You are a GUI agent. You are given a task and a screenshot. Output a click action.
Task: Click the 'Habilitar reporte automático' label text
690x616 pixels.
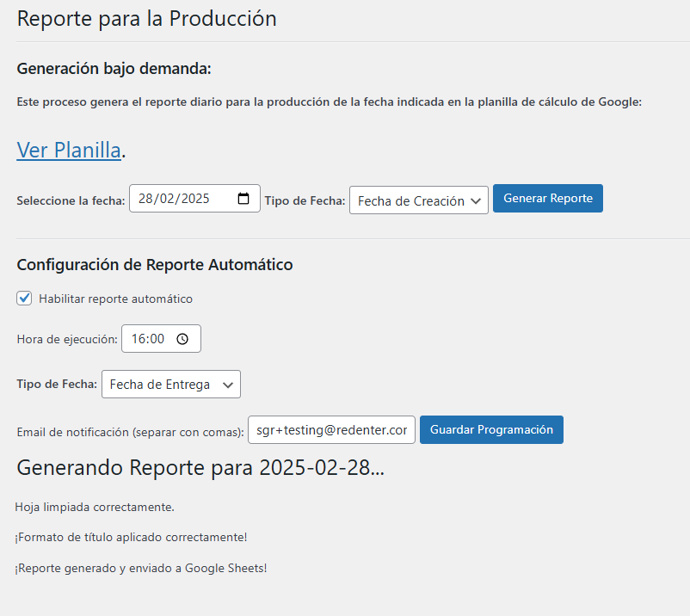tap(115, 299)
